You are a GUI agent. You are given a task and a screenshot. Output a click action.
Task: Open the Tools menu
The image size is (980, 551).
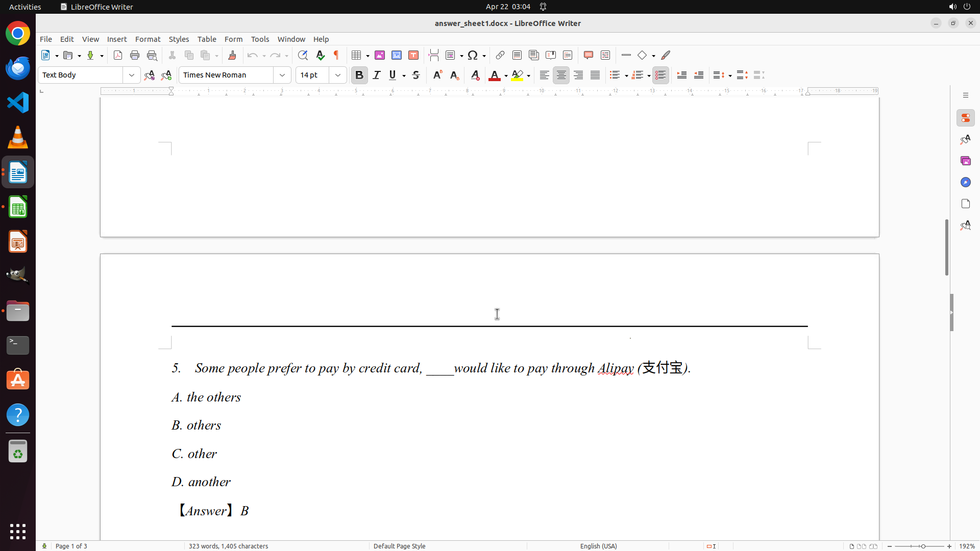click(260, 39)
